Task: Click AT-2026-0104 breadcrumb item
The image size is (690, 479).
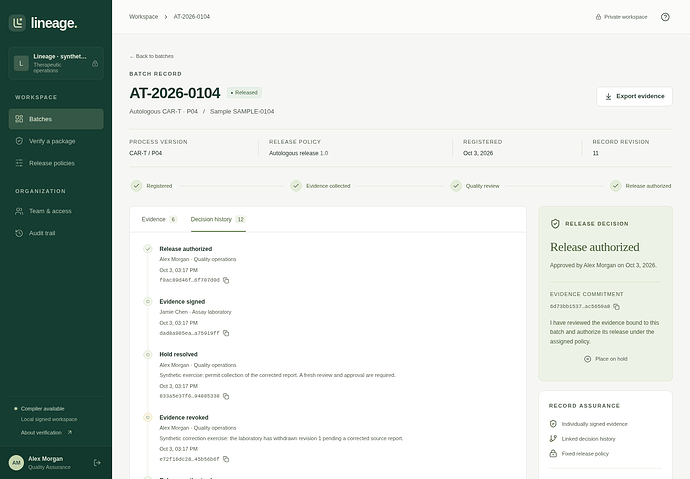Action: 191,17
